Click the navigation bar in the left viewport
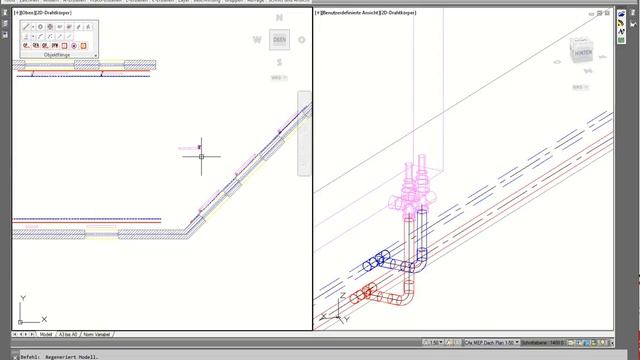Viewport: 640px width, 360px height. click(304, 134)
